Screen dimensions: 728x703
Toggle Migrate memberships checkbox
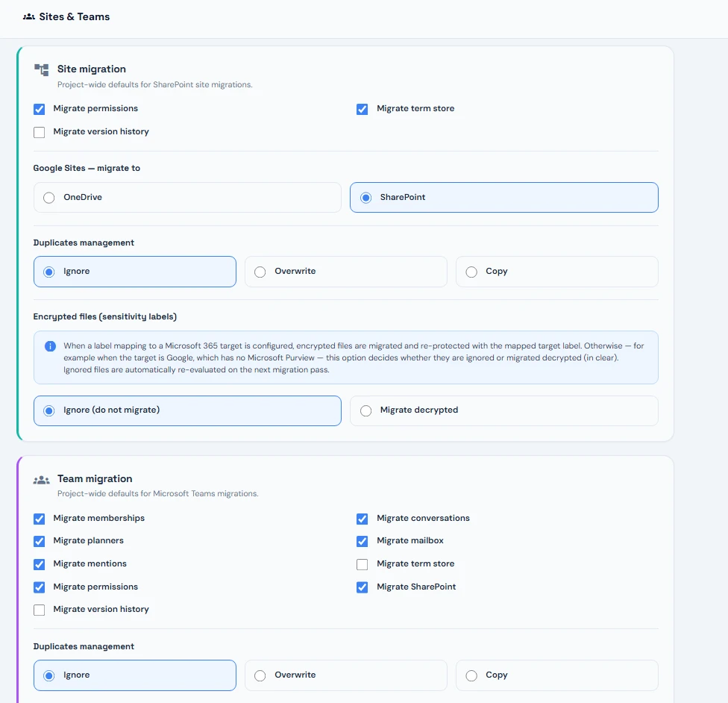(x=39, y=519)
